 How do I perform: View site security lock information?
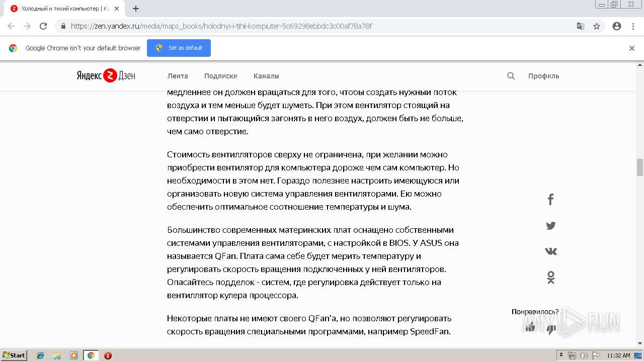63,26
